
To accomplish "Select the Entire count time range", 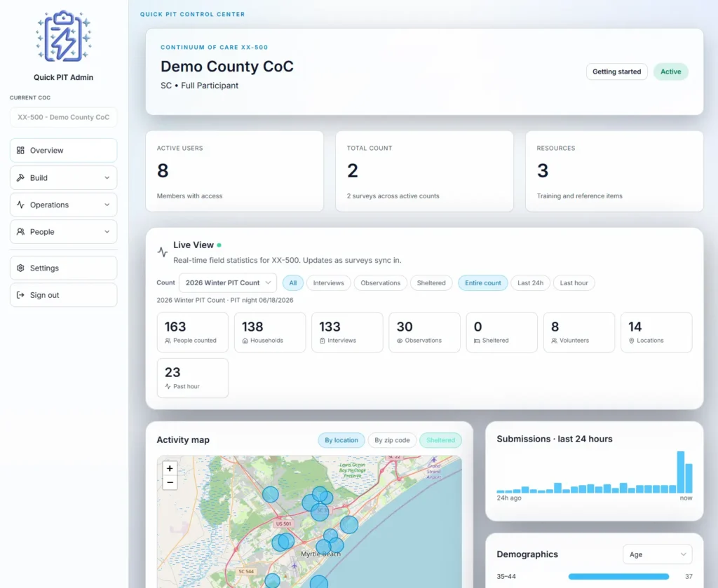I will click(483, 283).
